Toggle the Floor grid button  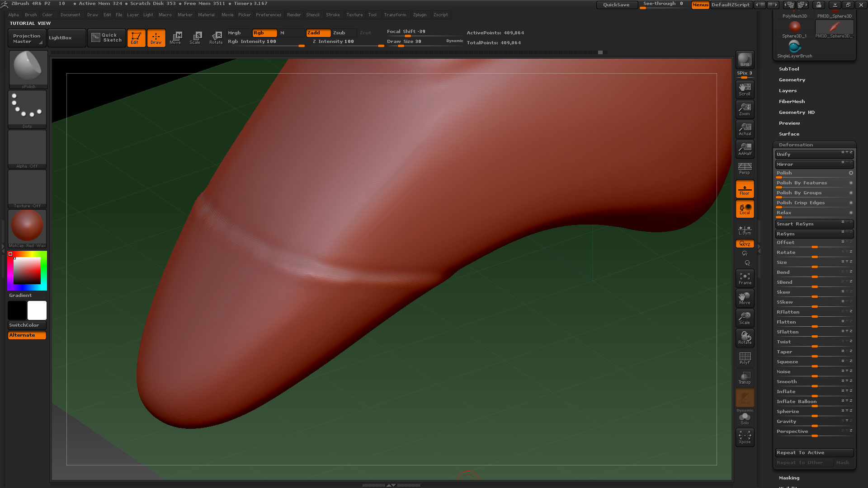click(x=745, y=189)
